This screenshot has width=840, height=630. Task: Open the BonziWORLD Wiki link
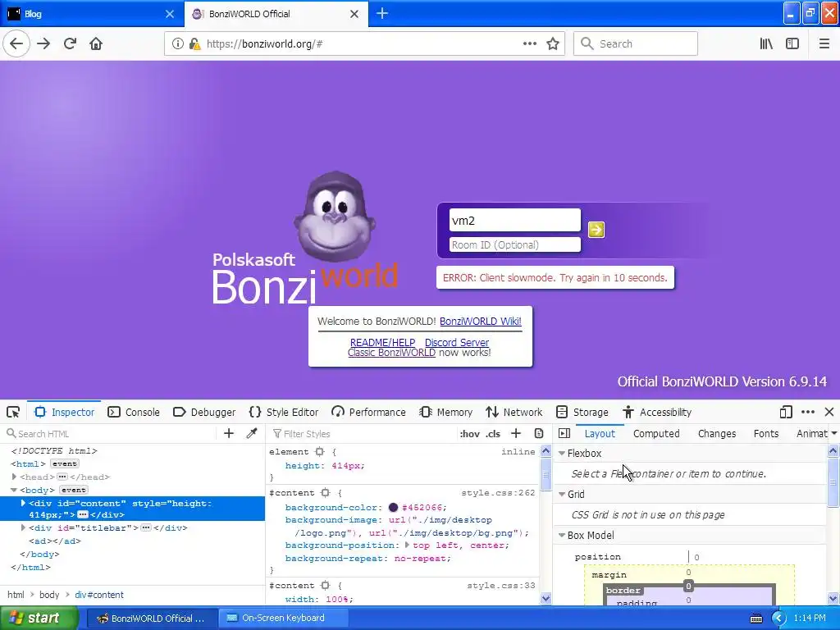481,322
